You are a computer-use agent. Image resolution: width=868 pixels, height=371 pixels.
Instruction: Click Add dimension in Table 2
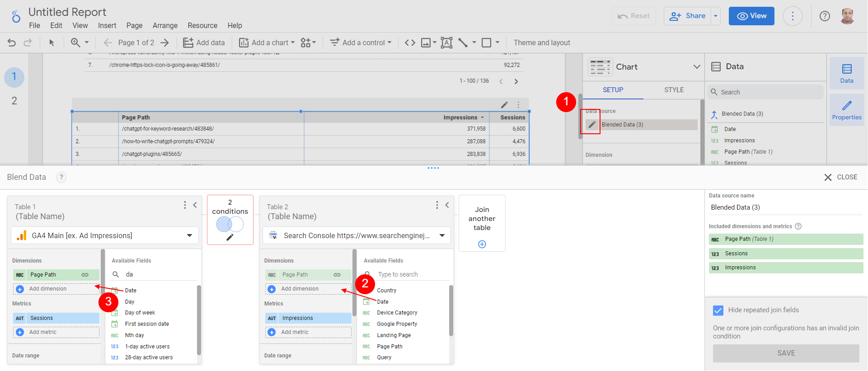[x=300, y=289]
